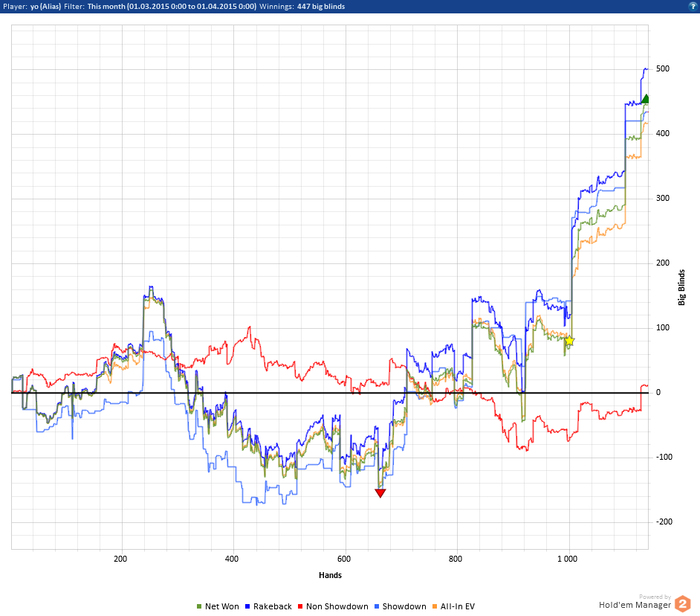The width and height of the screenshot is (700, 616).
Task: Click the 200 label on x-axis
Action: tap(120, 559)
